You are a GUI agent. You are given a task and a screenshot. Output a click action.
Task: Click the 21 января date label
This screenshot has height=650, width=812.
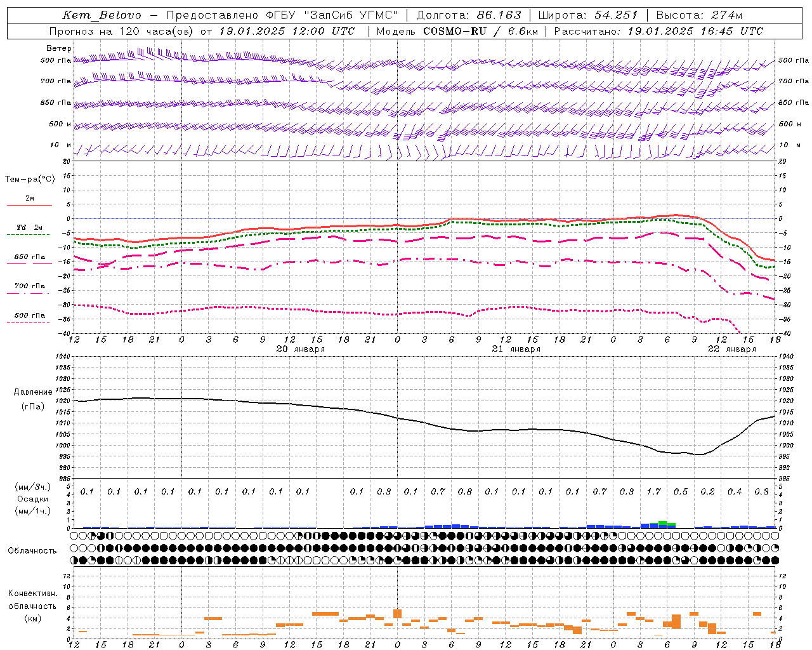click(516, 349)
